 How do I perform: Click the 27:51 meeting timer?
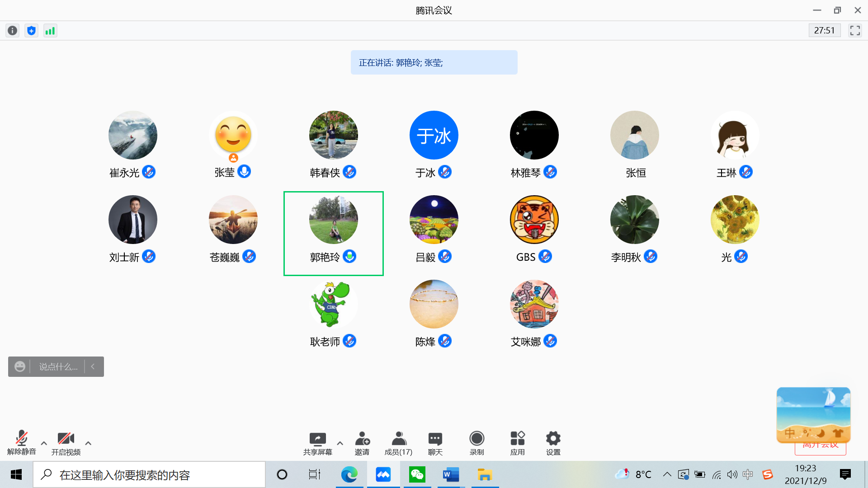click(824, 30)
